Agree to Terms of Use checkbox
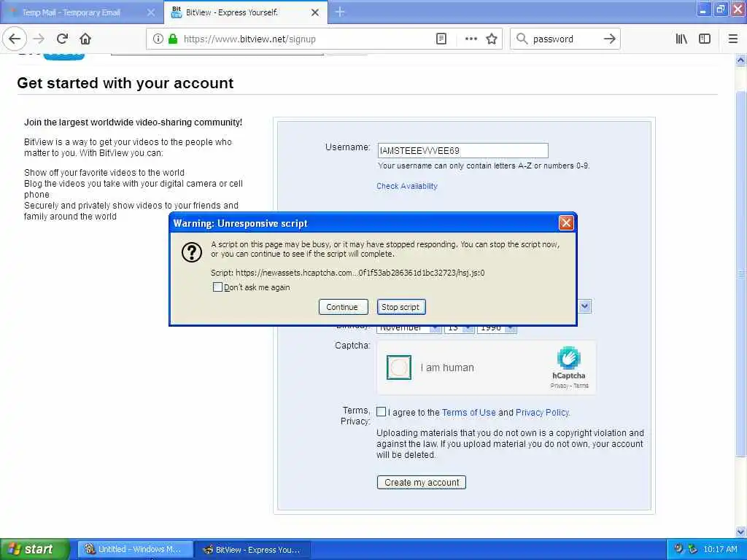747x560 pixels. 381,412
